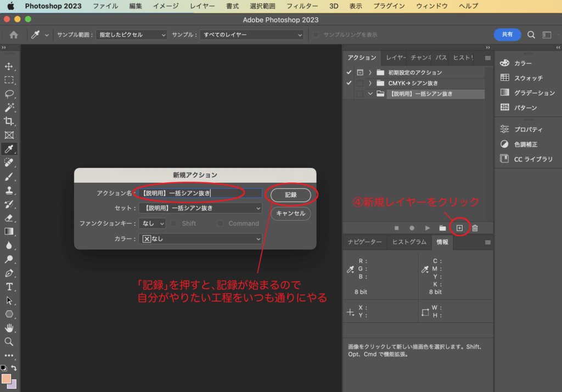Viewport: 562px width, 392px height.
Task: Select the Brush tool
Action: [x=9, y=176]
